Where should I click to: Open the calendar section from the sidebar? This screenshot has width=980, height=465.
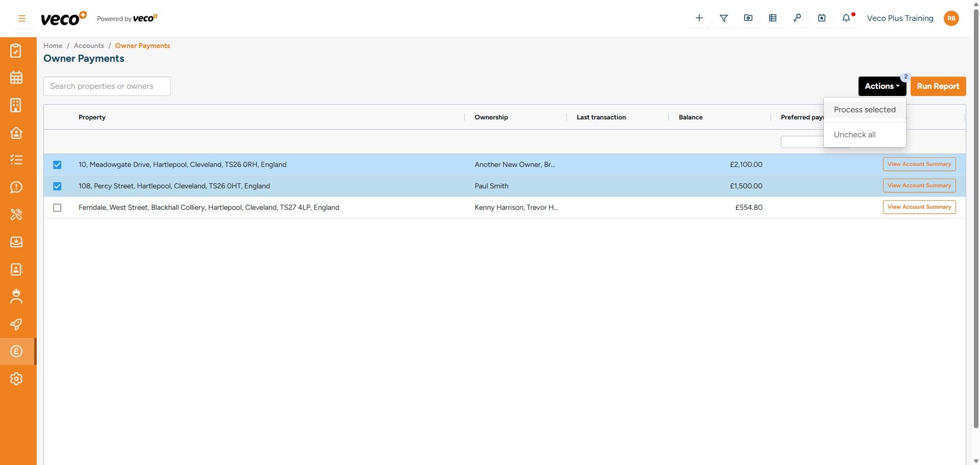(x=16, y=77)
